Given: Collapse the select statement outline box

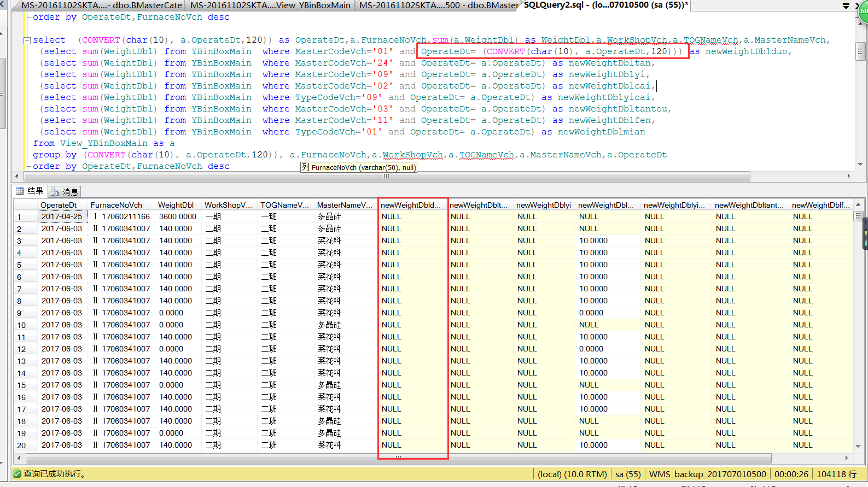Looking at the screenshot, I should coord(27,40).
